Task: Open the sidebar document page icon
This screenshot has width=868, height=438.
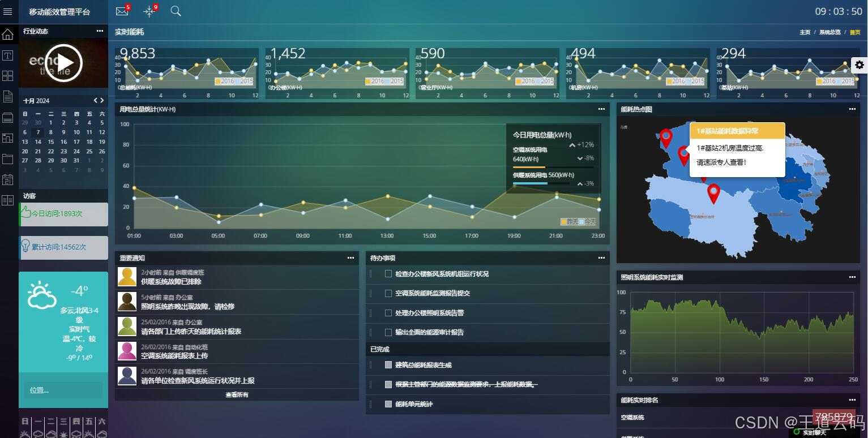Action: point(8,97)
